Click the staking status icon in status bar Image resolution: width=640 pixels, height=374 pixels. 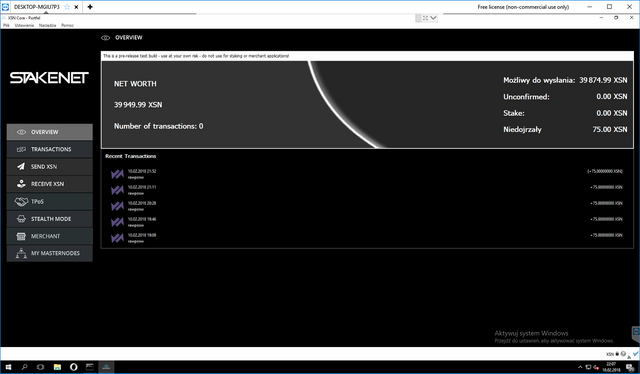point(623,354)
